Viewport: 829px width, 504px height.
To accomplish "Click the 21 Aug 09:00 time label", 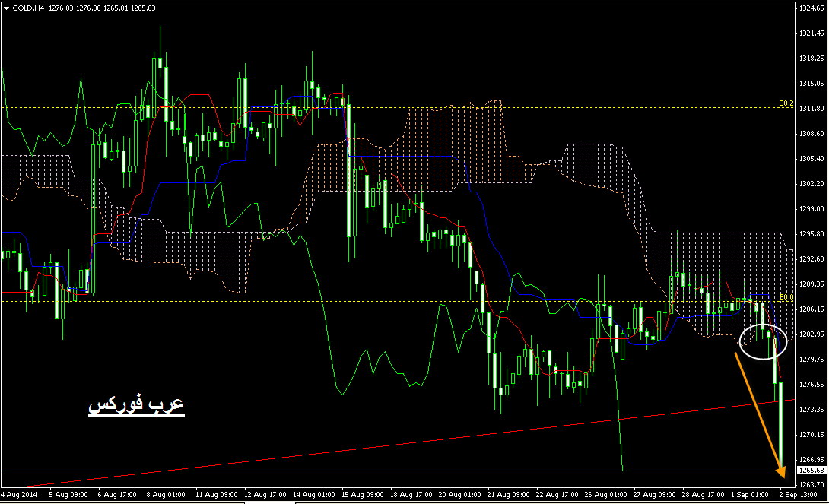I will [x=509, y=495].
